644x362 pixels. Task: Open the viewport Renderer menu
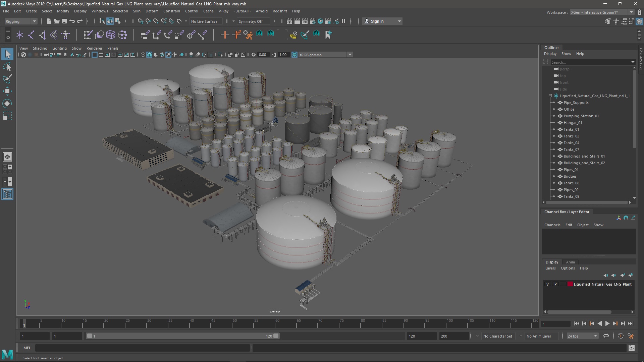(94, 48)
